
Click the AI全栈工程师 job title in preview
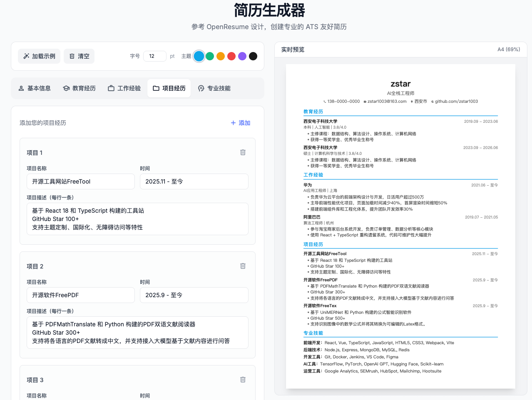(x=400, y=93)
